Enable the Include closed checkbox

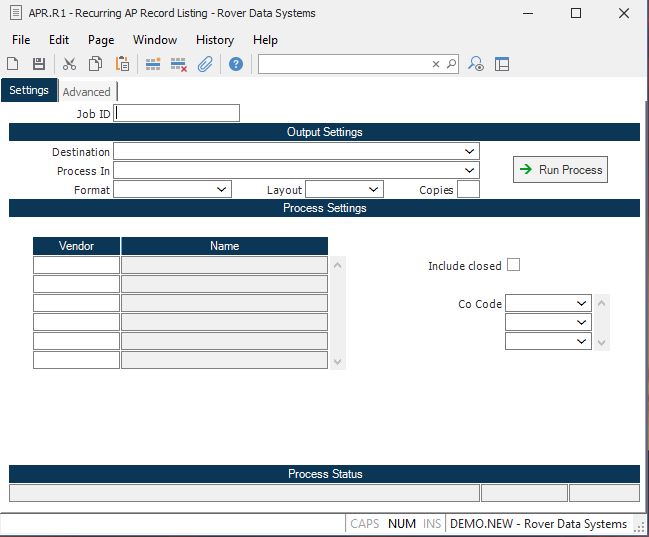pos(513,265)
